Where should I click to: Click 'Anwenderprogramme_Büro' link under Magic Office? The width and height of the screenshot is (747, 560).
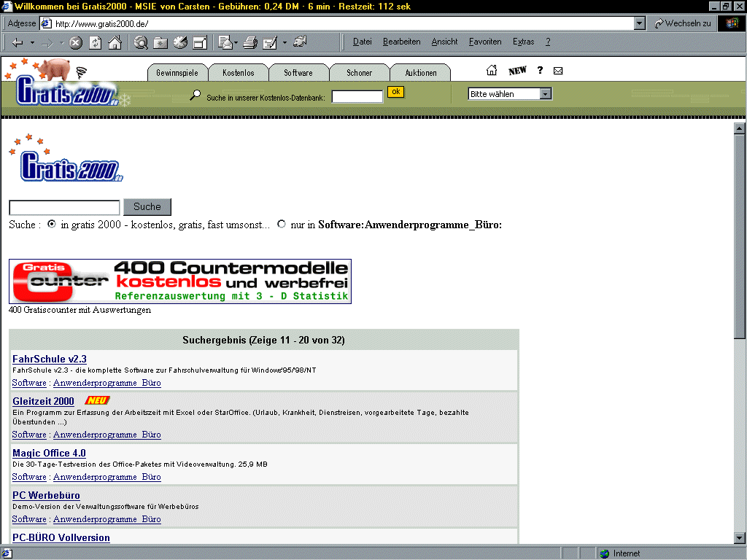click(107, 477)
